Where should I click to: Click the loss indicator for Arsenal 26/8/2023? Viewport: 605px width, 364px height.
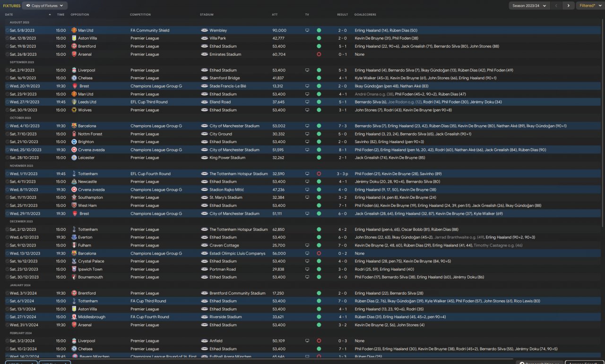click(x=319, y=54)
